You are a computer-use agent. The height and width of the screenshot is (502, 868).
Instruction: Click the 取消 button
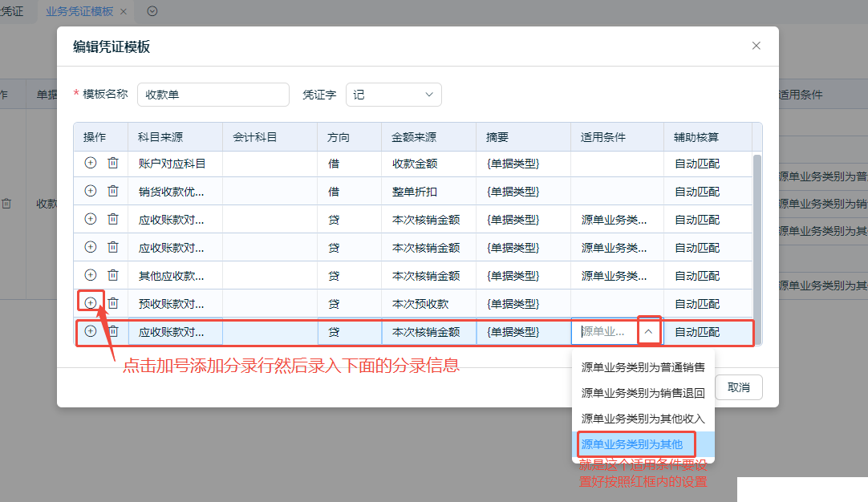tap(738, 387)
